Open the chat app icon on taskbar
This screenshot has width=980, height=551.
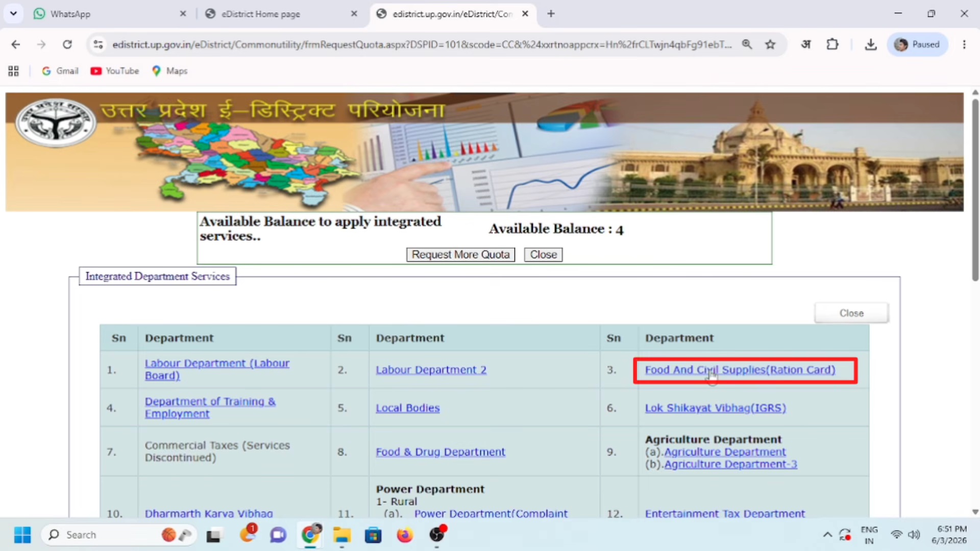(278, 535)
